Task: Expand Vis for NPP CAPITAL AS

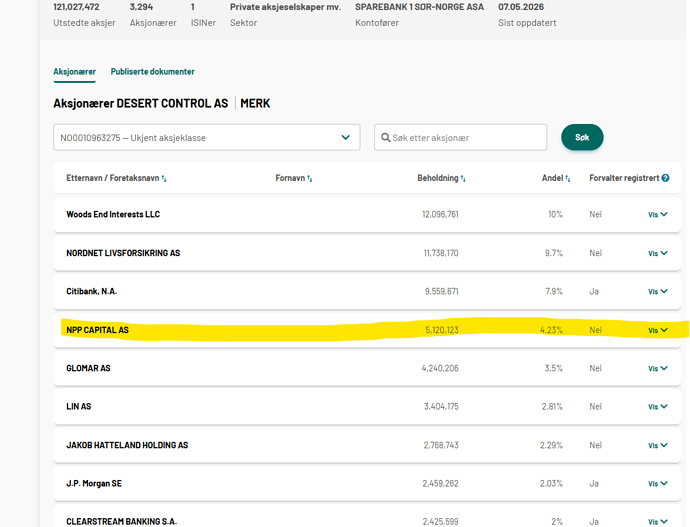Action: (x=658, y=330)
